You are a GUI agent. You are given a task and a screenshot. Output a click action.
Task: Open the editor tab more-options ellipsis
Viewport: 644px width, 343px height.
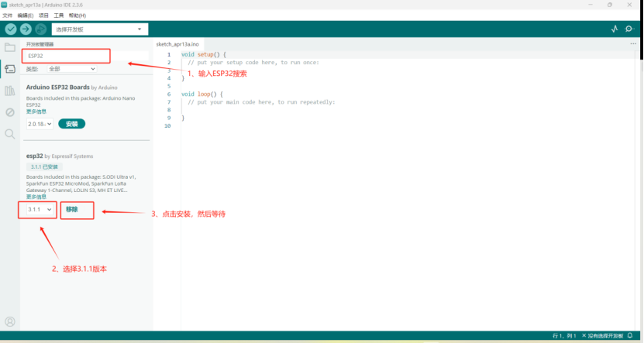633,44
